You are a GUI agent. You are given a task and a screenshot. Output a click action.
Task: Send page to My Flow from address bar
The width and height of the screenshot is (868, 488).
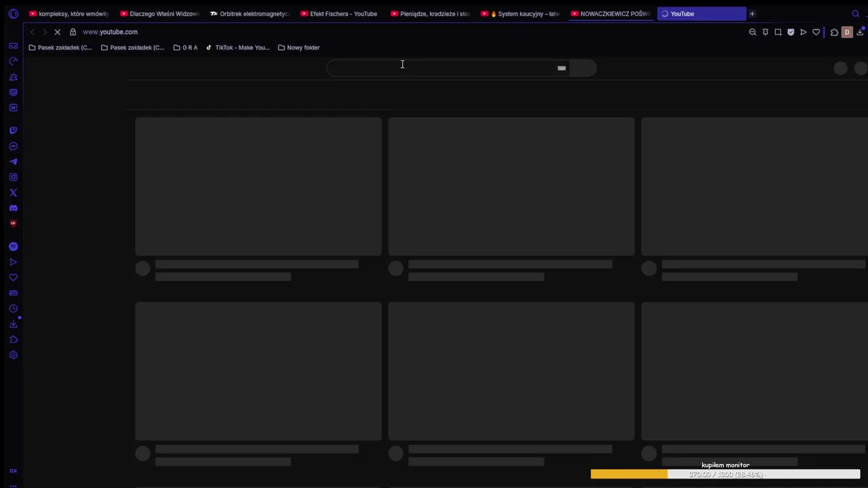click(804, 32)
